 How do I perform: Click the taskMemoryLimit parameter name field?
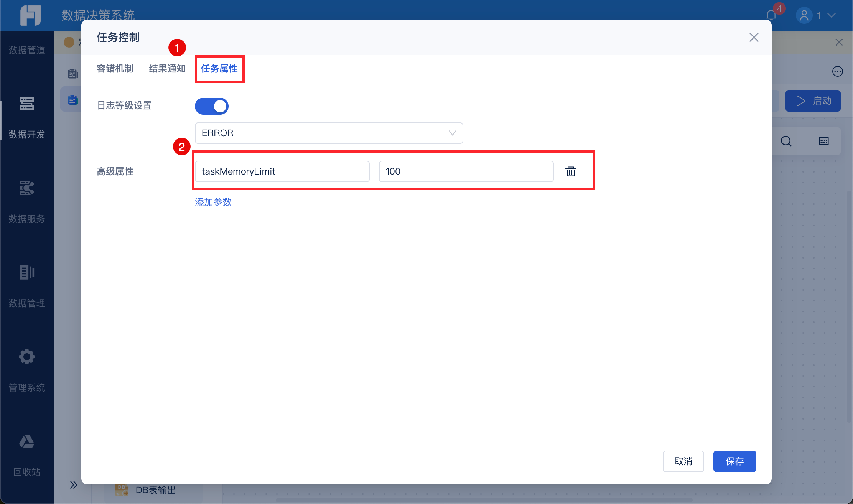click(282, 171)
